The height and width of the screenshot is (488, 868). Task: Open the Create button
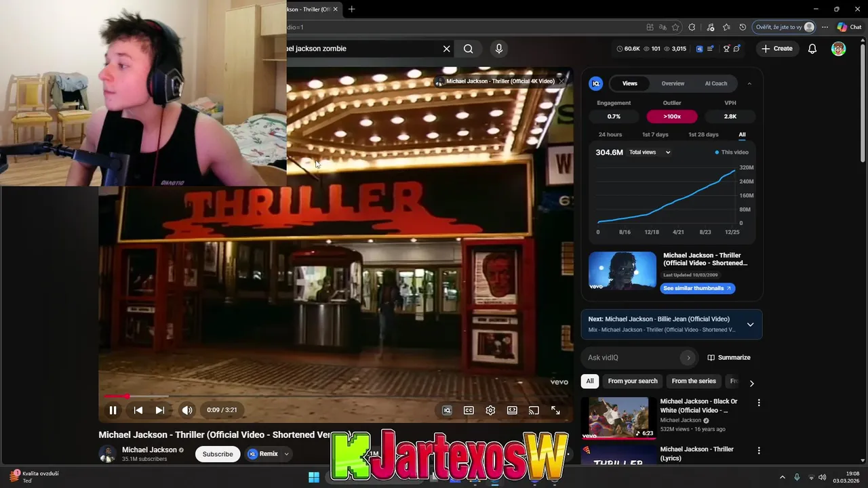777,49
